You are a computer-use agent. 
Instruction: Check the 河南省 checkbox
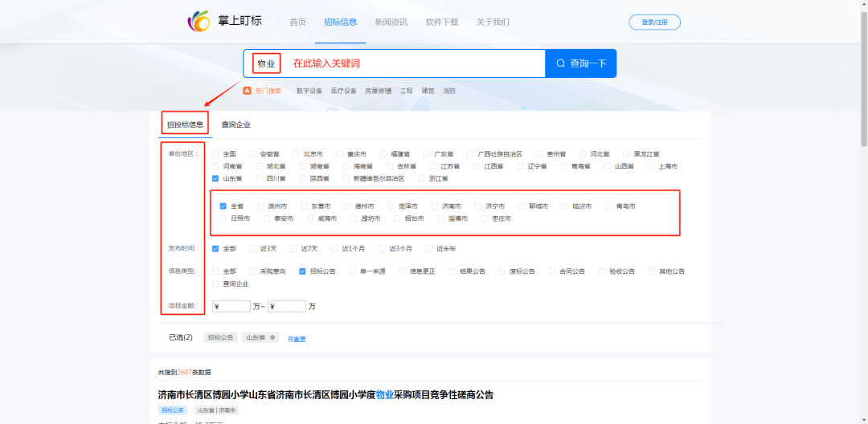click(216, 166)
